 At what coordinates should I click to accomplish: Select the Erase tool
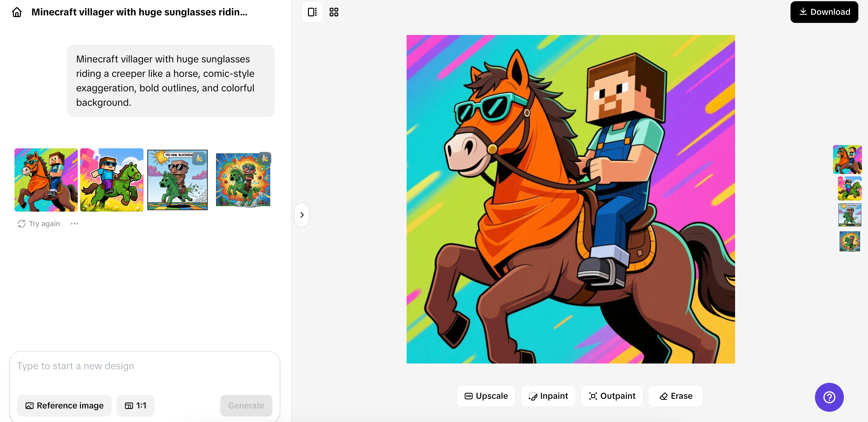pos(675,396)
